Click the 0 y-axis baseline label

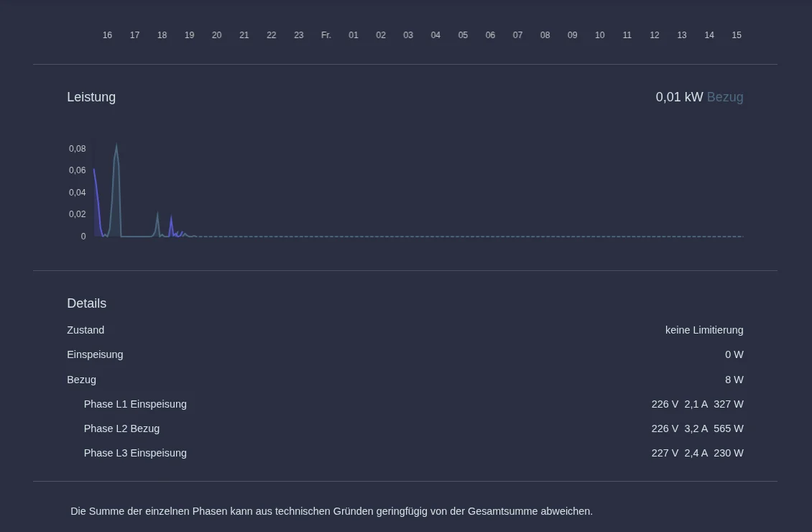point(83,237)
